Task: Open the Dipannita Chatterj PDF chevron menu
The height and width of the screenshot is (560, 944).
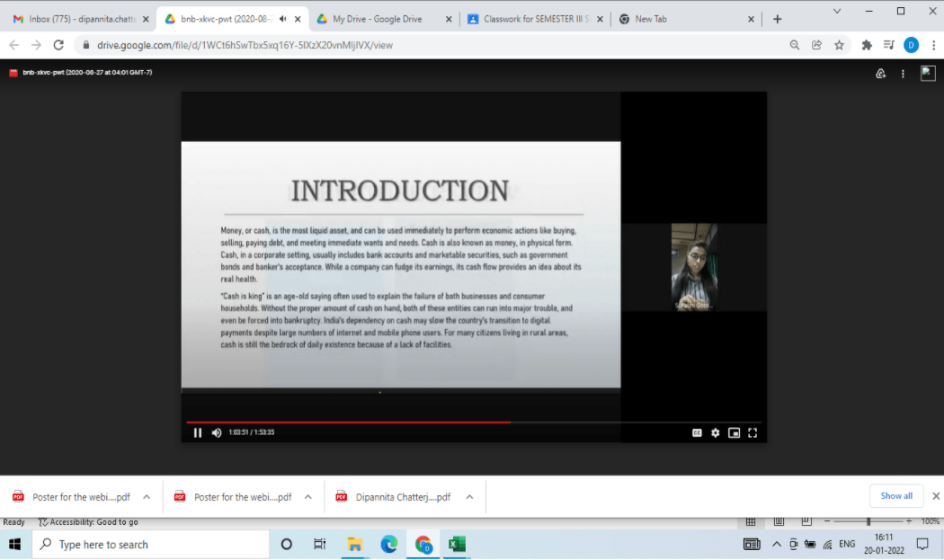Action: point(468,495)
